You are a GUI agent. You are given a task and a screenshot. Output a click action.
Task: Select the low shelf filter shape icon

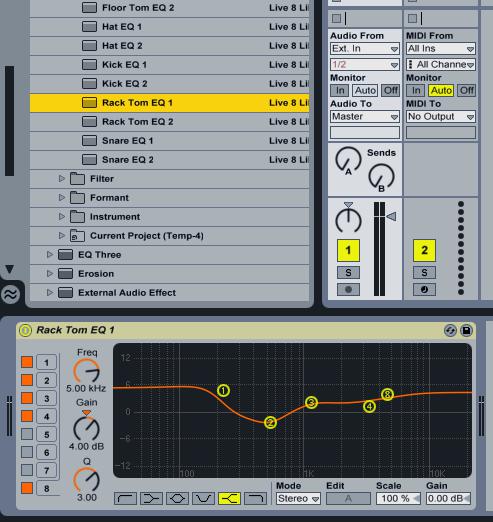151,499
